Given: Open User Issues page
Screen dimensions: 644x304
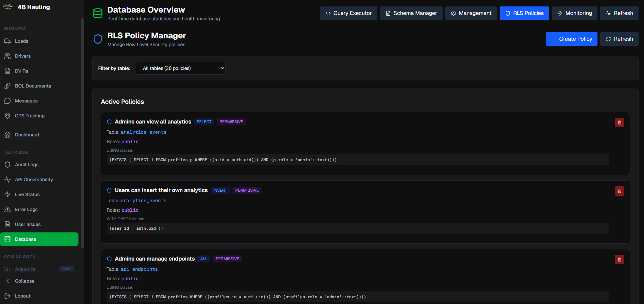Looking at the screenshot, I should point(39,224).
